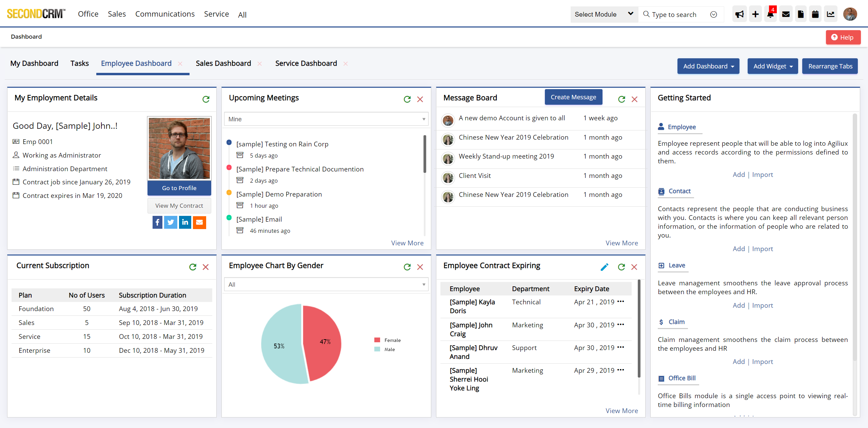Click the LinkedIn icon under profile photo

click(185, 222)
